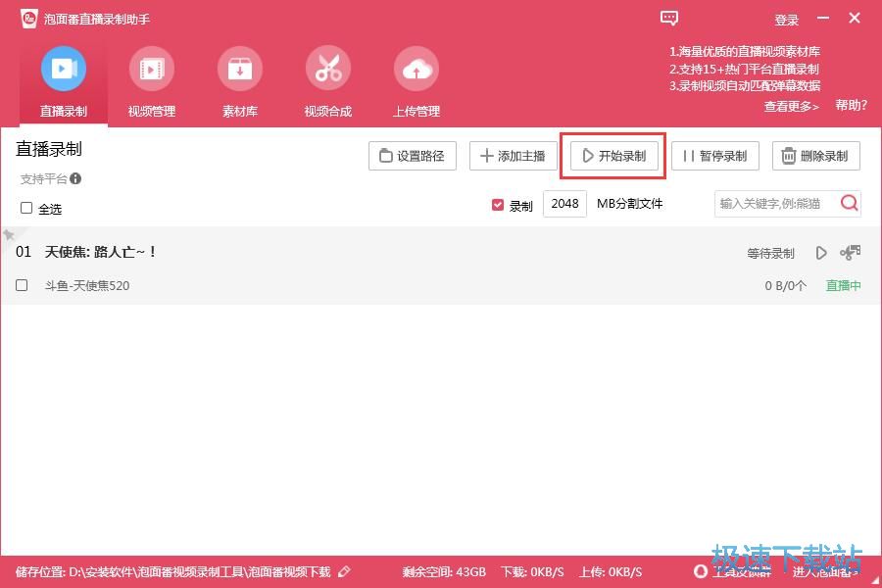Click 设置路径 button

pyautogui.click(x=413, y=156)
